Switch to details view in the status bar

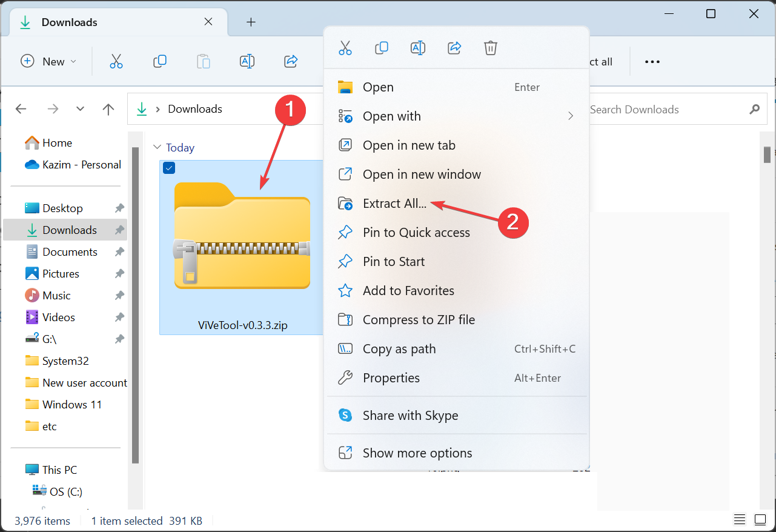click(739, 519)
